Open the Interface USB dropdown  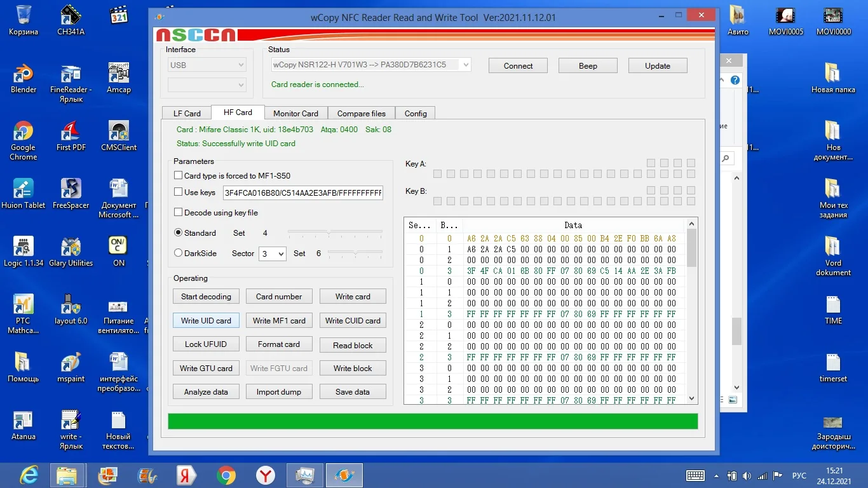coord(207,65)
